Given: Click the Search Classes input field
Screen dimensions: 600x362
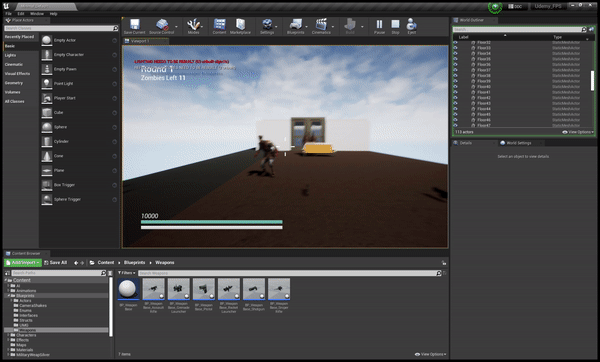Looking at the screenshot, I should click(x=61, y=28).
